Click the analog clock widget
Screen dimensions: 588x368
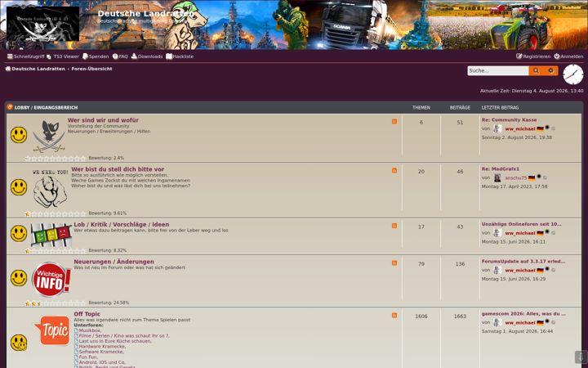[x=573, y=74]
